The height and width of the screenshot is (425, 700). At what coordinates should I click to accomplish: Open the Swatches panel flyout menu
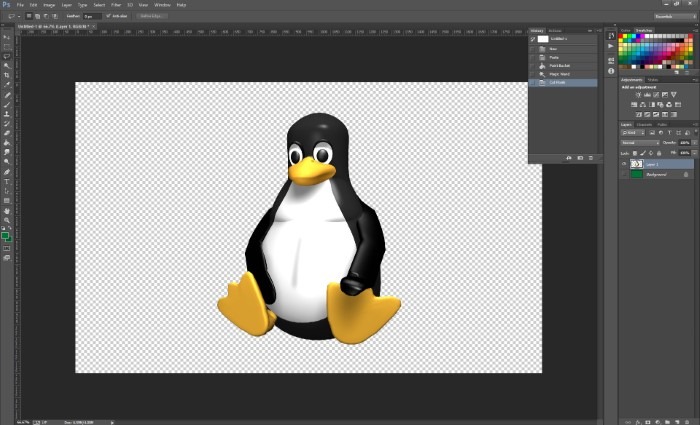click(x=695, y=31)
